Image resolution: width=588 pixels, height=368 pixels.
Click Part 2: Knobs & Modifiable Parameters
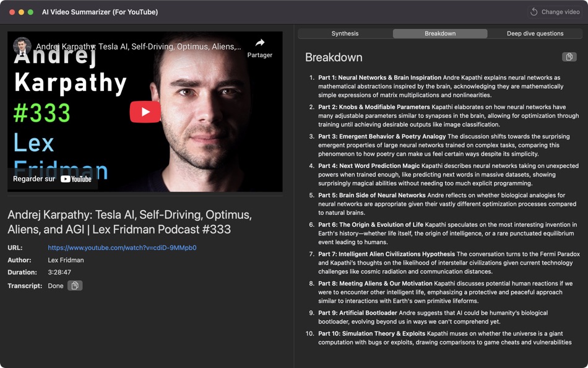pos(374,107)
